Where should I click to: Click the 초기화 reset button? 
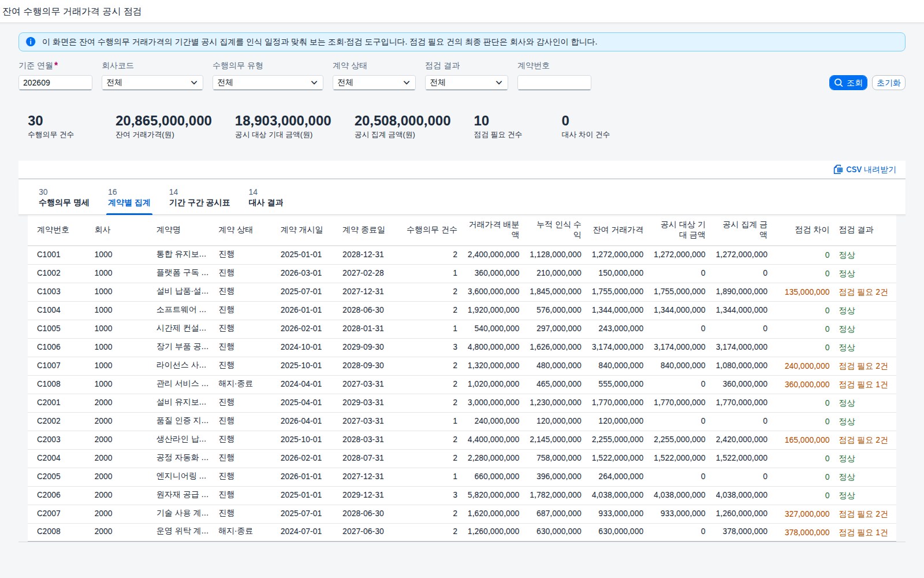pyautogui.click(x=888, y=83)
